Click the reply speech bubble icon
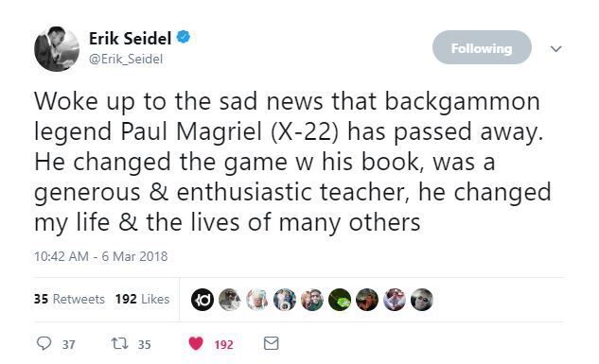Viewport: 599px width, 364px height. [x=44, y=343]
